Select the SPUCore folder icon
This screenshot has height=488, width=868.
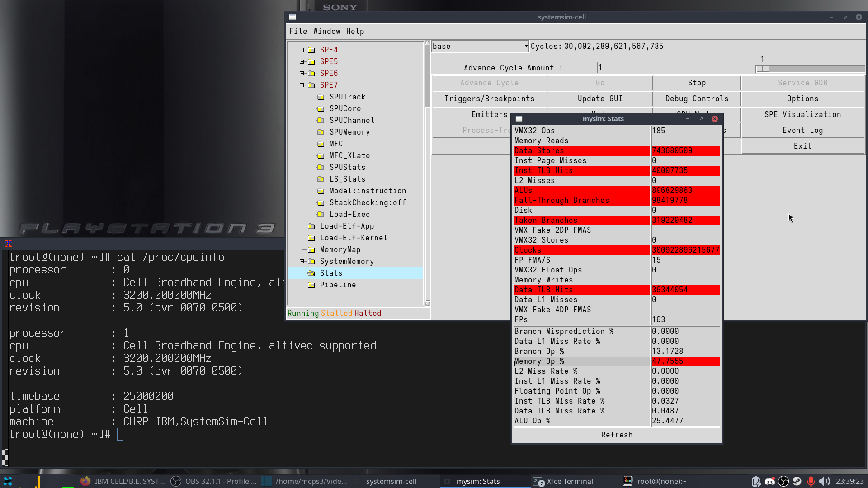click(321, 108)
